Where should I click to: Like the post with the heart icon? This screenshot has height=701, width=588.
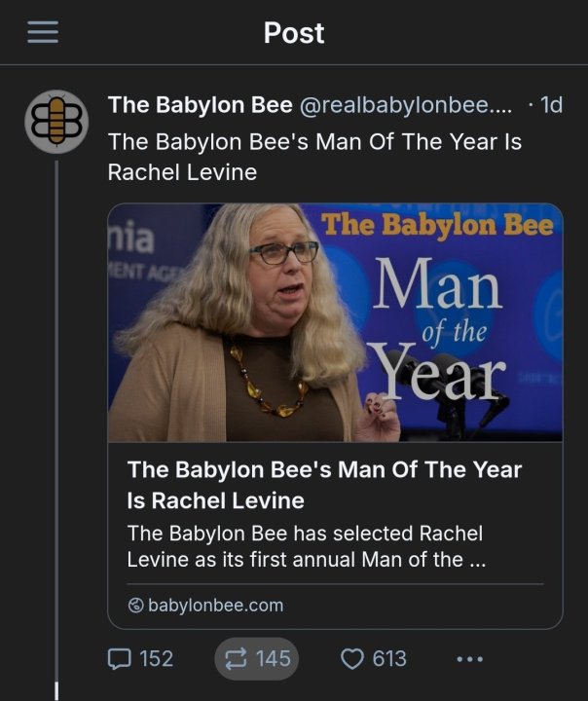351,659
